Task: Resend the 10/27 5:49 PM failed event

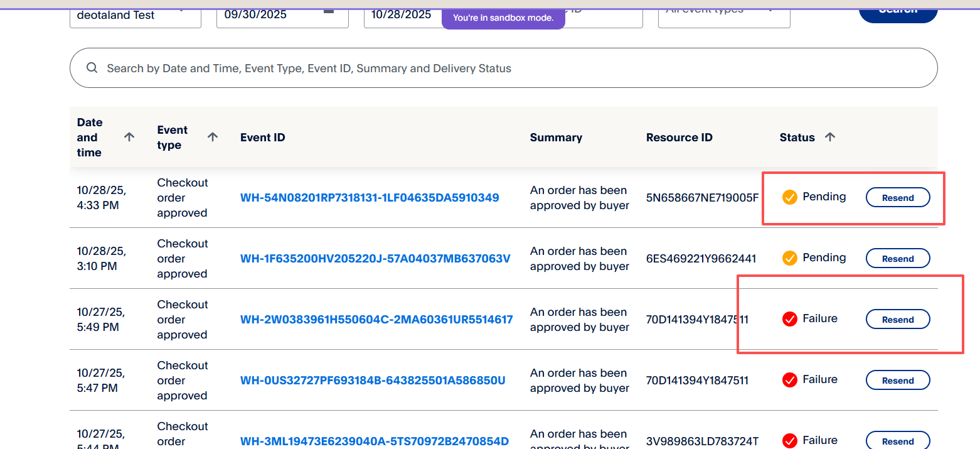Action: [898, 320]
